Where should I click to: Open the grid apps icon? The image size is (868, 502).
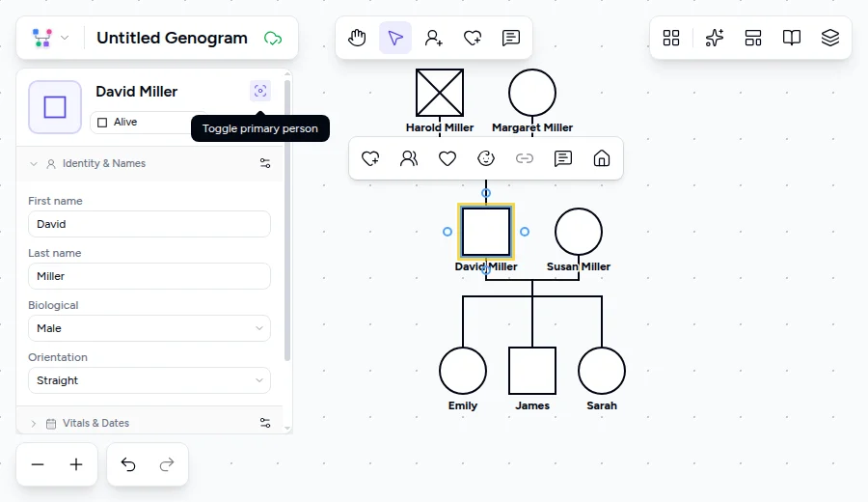click(x=671, y=38)
